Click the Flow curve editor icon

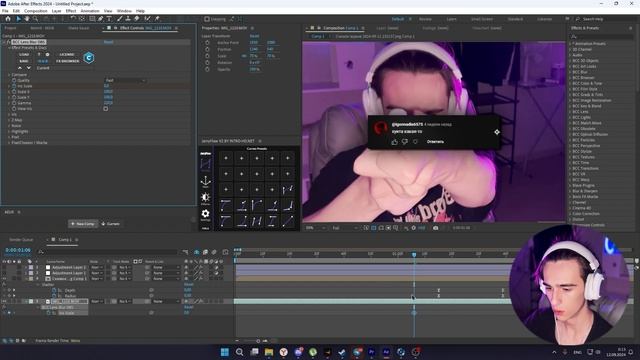205,164
